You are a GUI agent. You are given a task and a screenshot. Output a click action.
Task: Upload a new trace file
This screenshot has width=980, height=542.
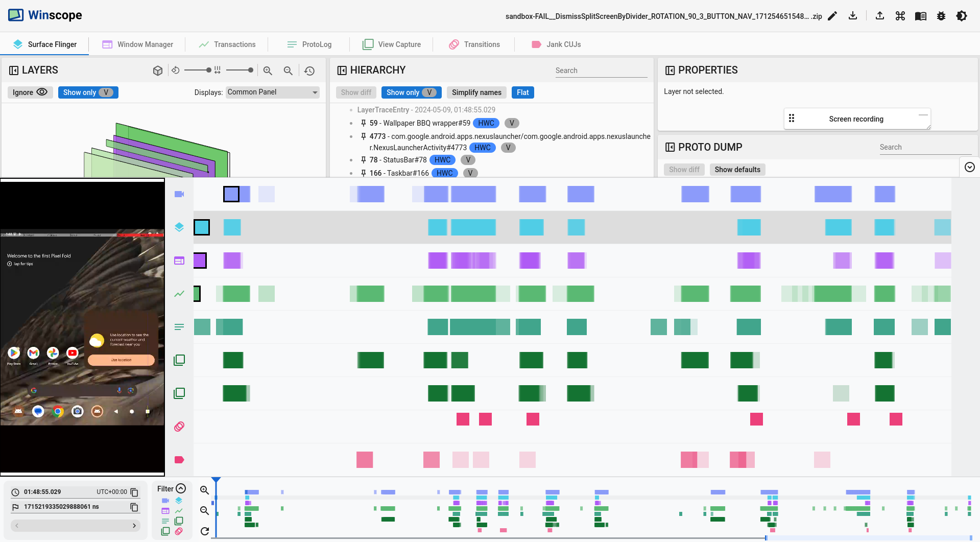(x=879, y=16)
